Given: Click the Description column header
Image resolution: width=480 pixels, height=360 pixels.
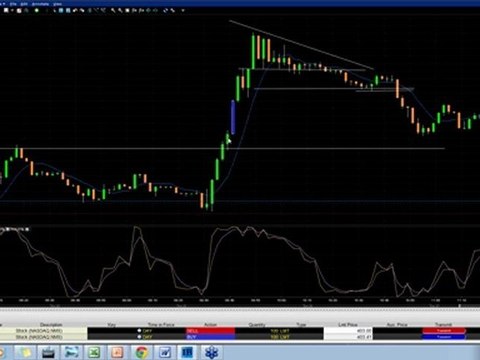Looking at the screenshot, I should coord(51,324).
